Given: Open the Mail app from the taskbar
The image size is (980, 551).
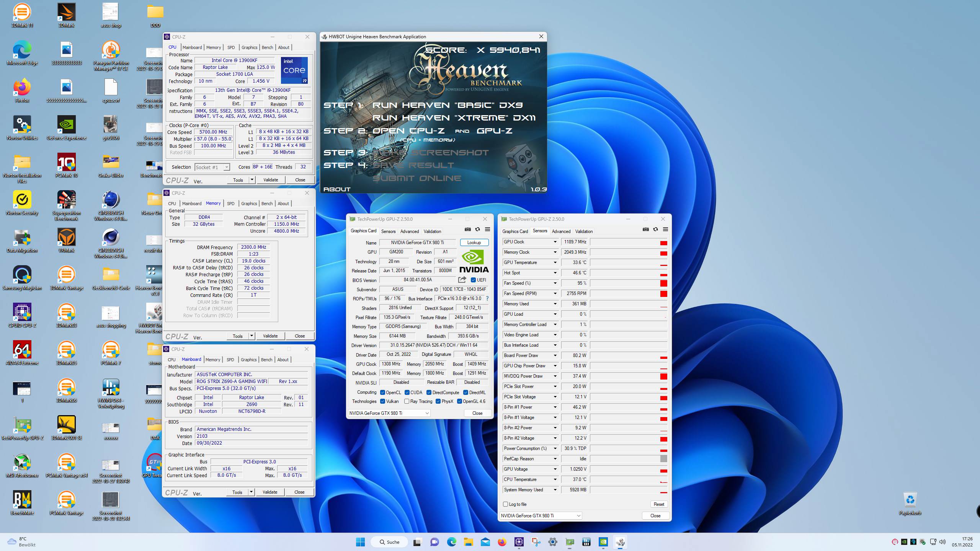Looking at the screenshot, I should click(x=485, y=542).
